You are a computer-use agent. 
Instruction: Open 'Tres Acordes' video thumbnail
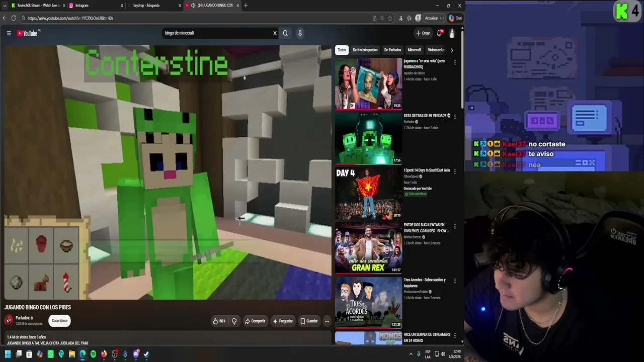[x=369, y=303]
